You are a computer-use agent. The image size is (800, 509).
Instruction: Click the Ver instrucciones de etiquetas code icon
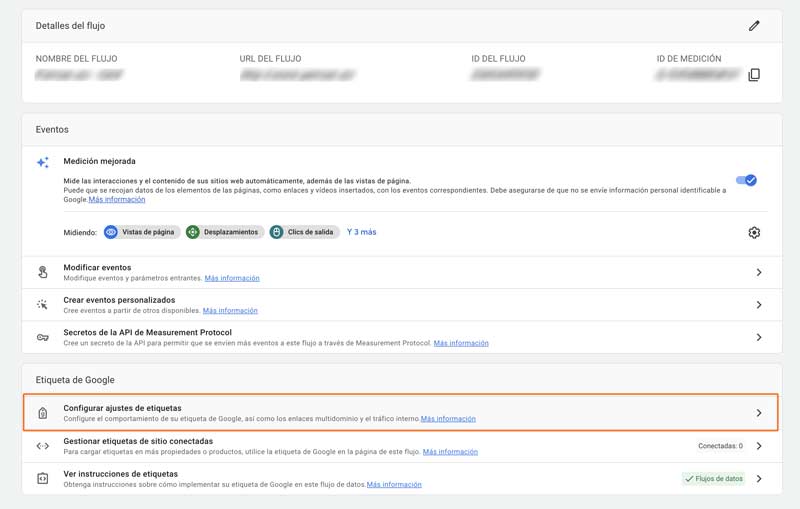(43, 478)
